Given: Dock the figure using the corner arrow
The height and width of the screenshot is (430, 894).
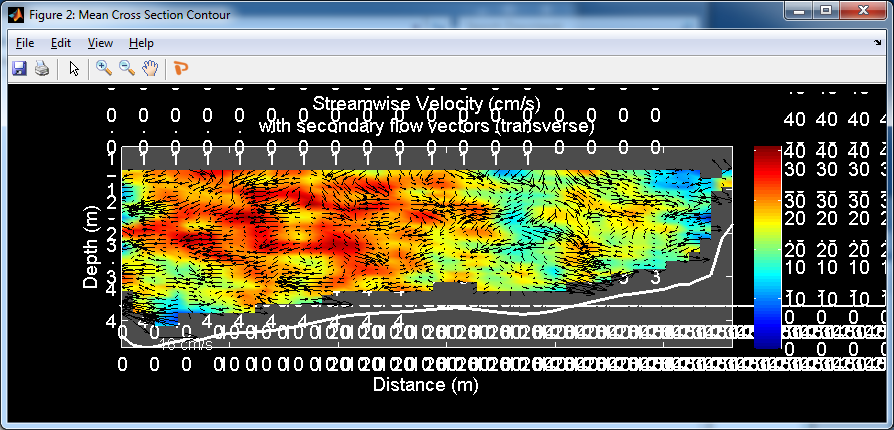Looking at the screenshot, I should tap(877, 43).
